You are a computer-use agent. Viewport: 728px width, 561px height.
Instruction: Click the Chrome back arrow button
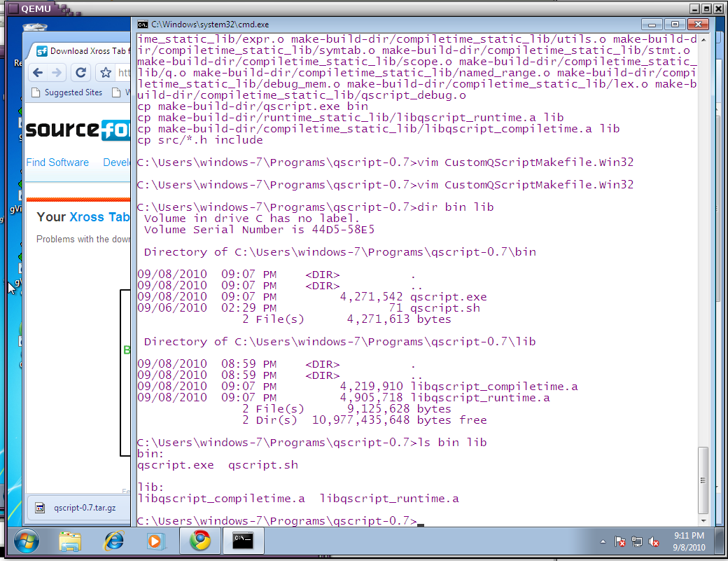pos(38,73)
